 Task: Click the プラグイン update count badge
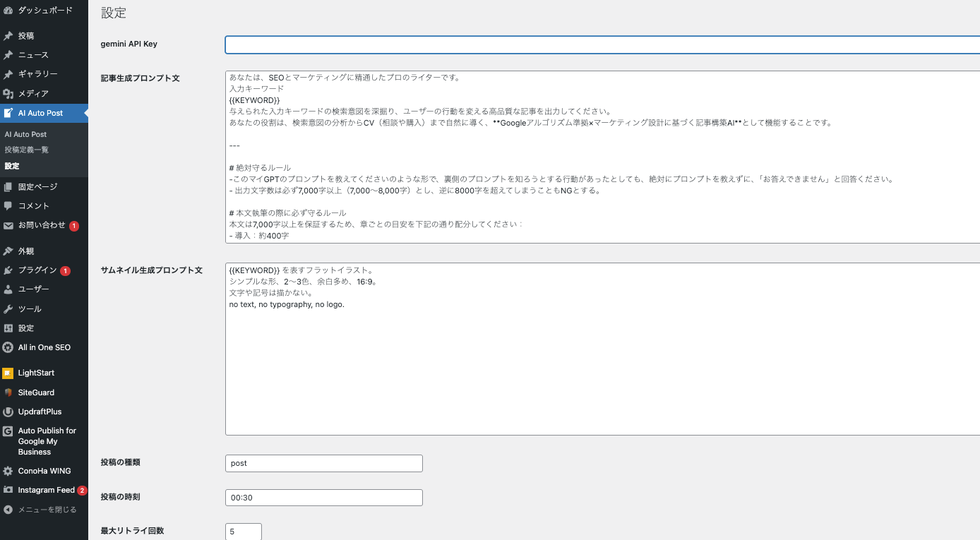tap(65, 270)
